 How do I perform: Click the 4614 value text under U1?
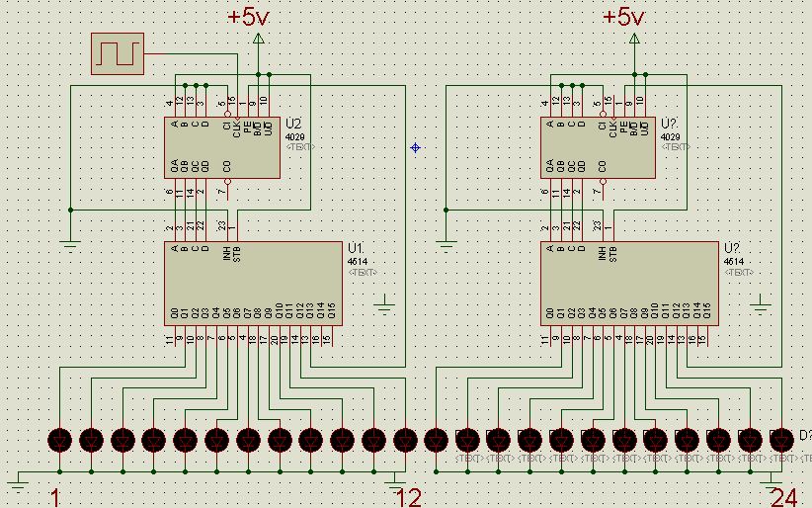pyautogui.click(x=358, y=262)
